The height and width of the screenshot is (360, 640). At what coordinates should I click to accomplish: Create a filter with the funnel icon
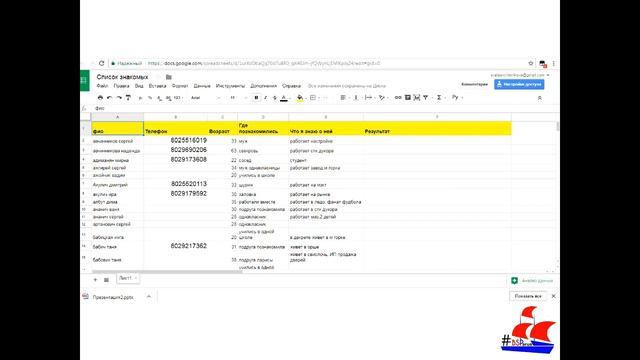click(x=426, y=98)
